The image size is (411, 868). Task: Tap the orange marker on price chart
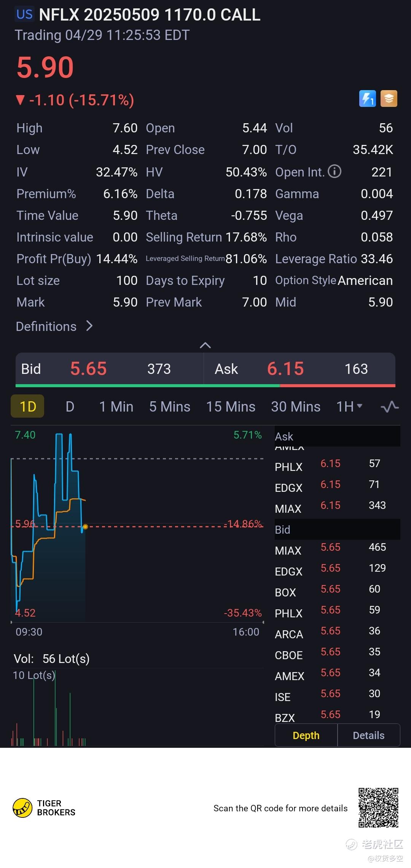click(85, 527)
